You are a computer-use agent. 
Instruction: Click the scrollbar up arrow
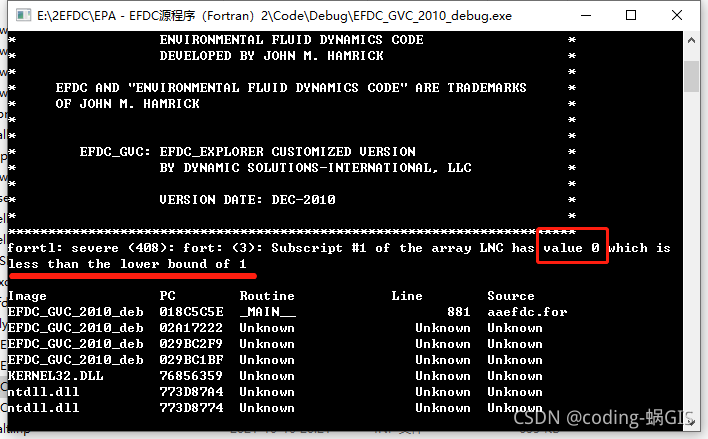pos(691,40)
